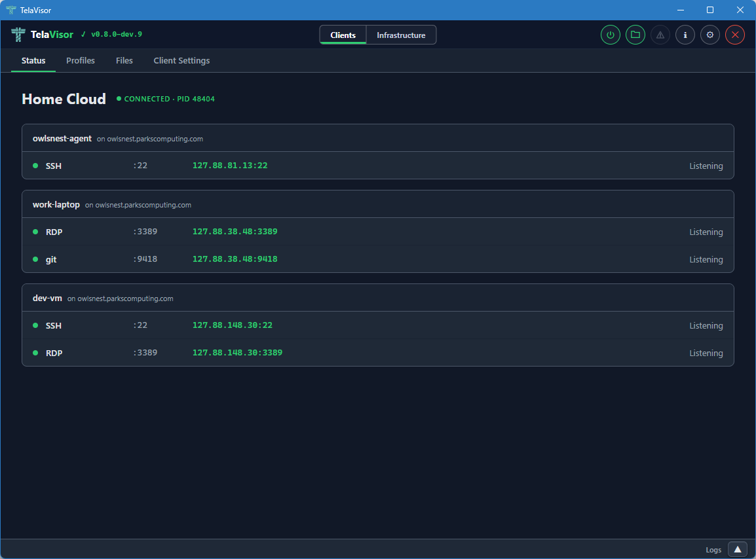Open the info icon for about details
The width and height of the screenshot is (756, 559).
(685, 35)
